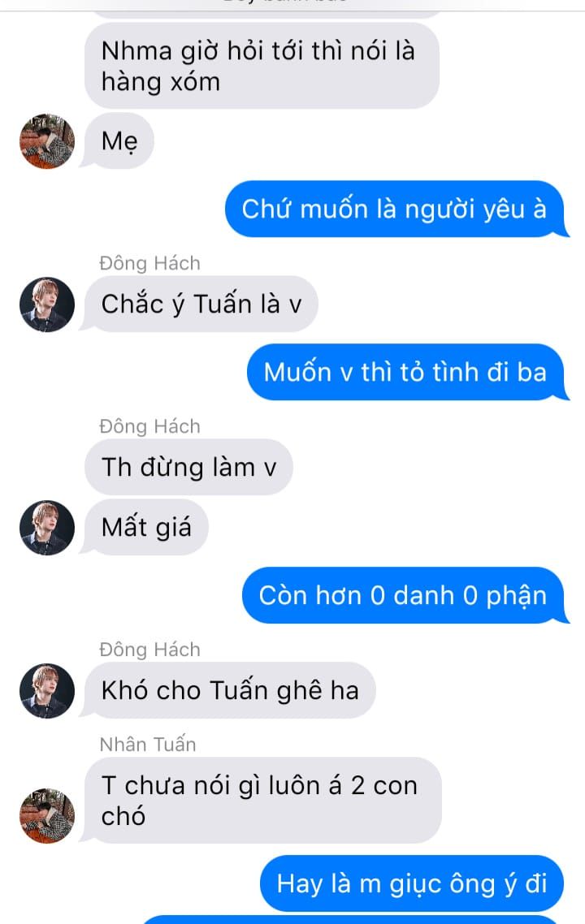
Task: Tap Đông Hách's avatar beside "Chắc ý Tuấn là v"
Action: (47, 304)
